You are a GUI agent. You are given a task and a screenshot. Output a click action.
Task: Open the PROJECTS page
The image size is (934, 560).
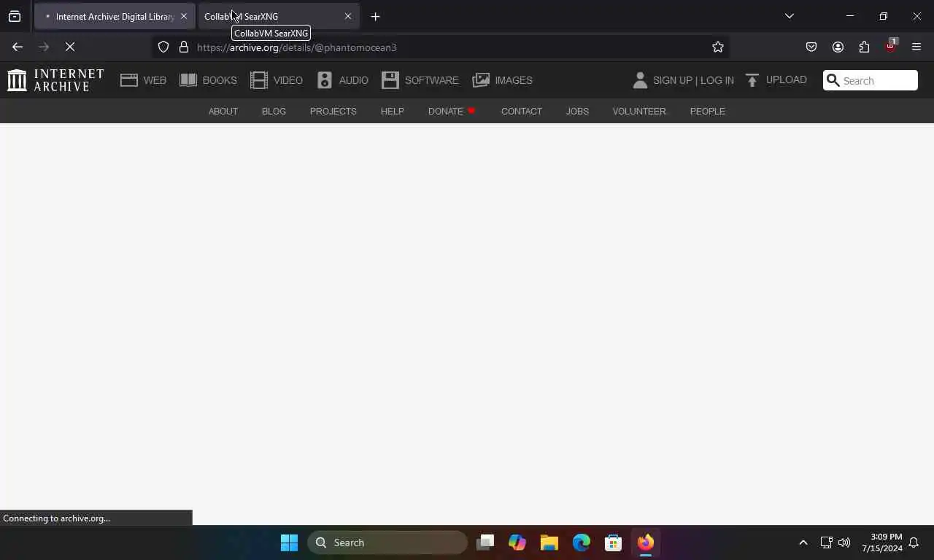coord(333,112)
